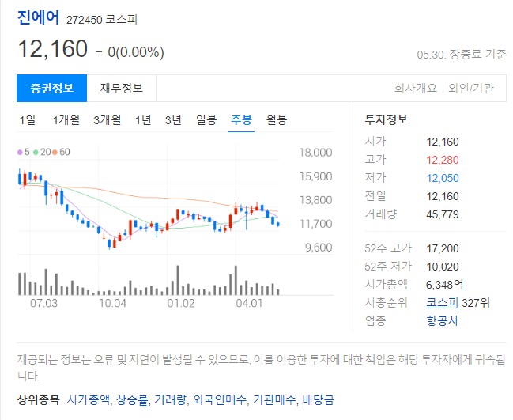Open 거래량 top stocks link
Image resolution: width=513 pixels, height=420 pixels.
tap(170, 399)
